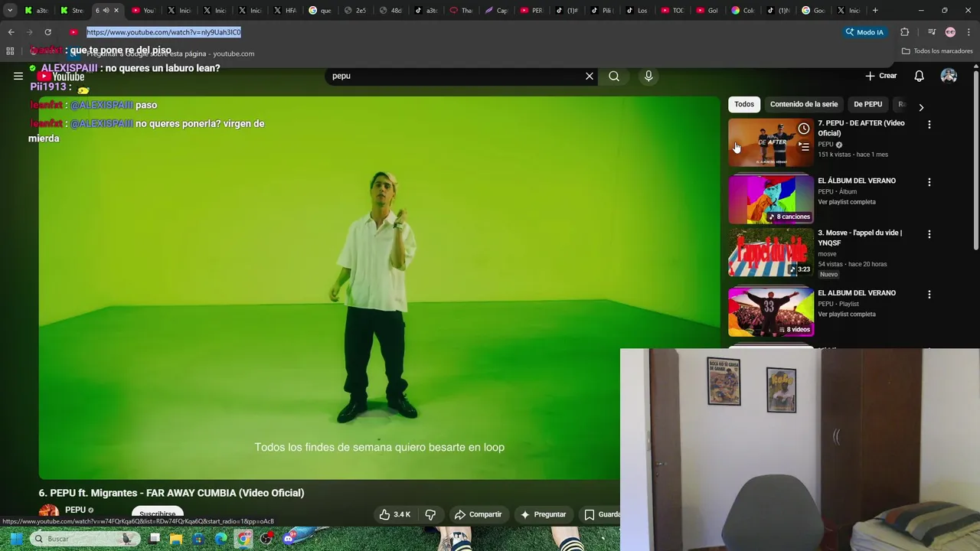Switch to the Pili browser tab
980x551 pixels.
click(x=602, y=11)
